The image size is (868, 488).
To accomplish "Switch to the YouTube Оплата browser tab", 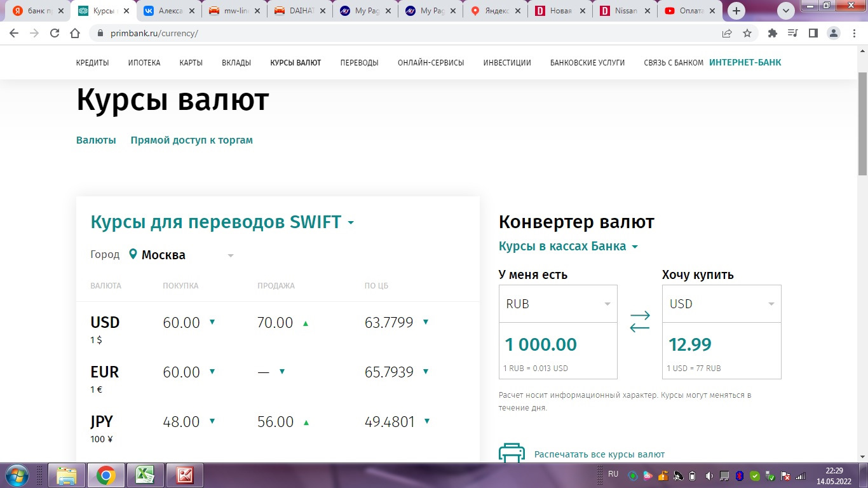I will coord(690,11).
